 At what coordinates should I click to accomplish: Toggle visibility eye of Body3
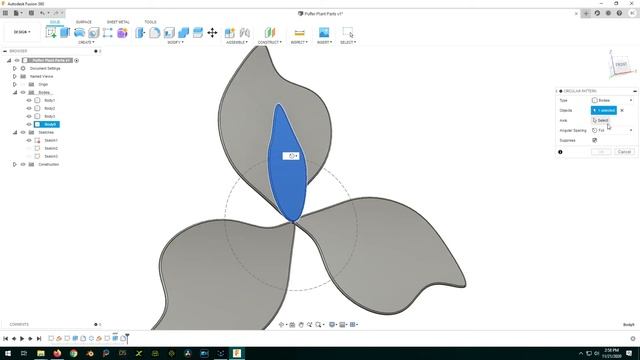29,116
